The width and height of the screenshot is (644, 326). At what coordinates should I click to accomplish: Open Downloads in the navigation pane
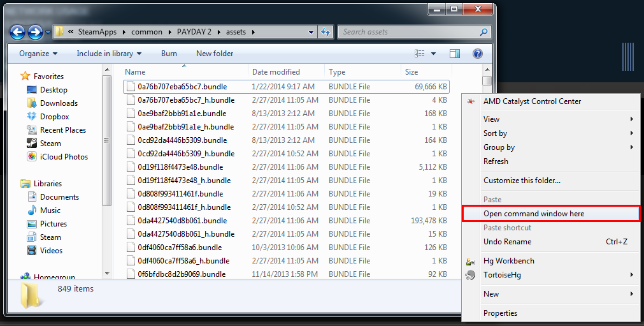(59, 103)
